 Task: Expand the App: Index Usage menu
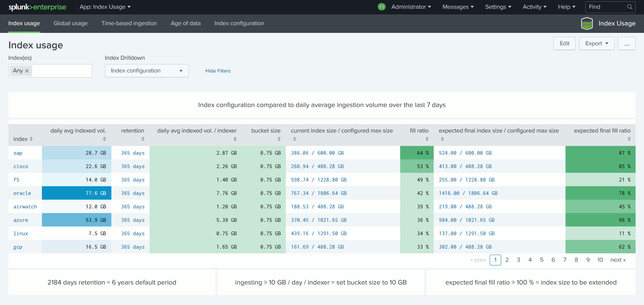[105, 7]
